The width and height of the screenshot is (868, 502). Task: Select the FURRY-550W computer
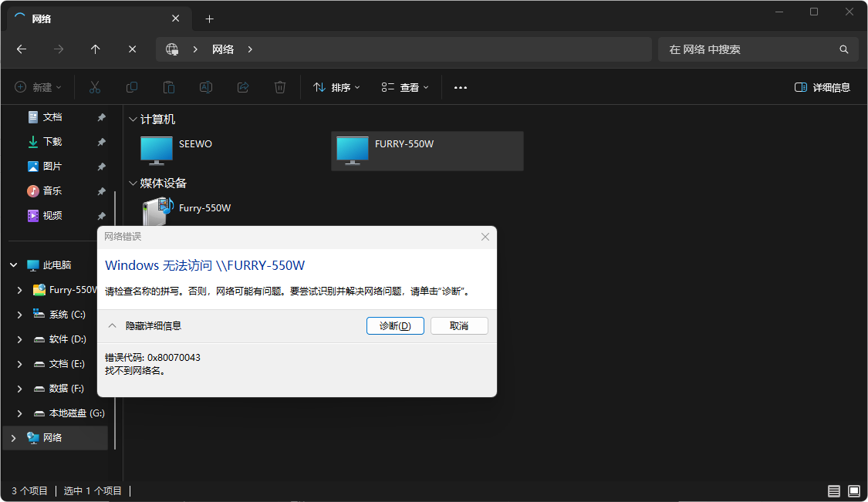point(427,150)
